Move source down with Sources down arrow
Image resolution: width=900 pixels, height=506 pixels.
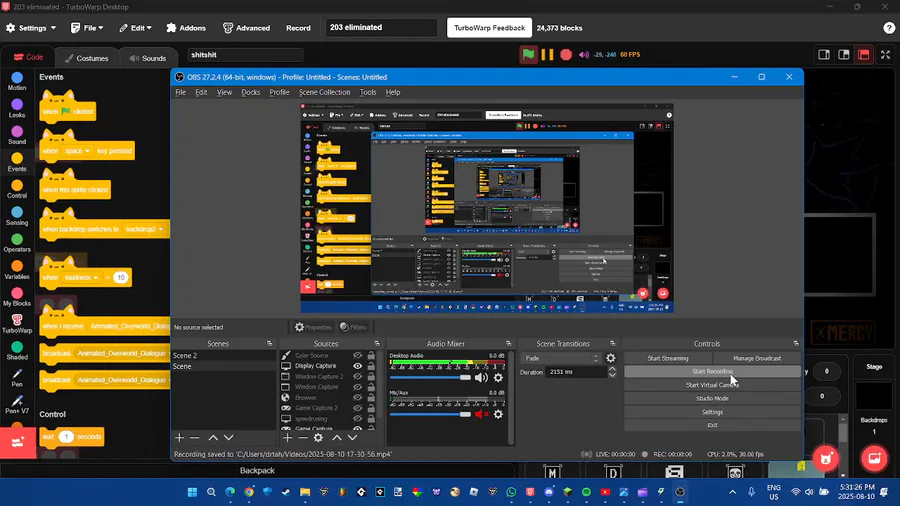[352, 438]
